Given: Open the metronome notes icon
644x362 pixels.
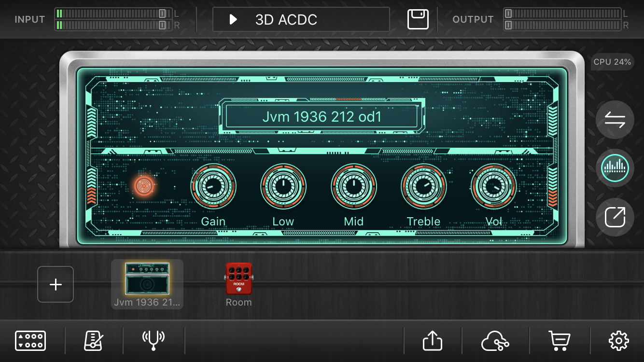Looking at the screenshot, I should (94, 341).
